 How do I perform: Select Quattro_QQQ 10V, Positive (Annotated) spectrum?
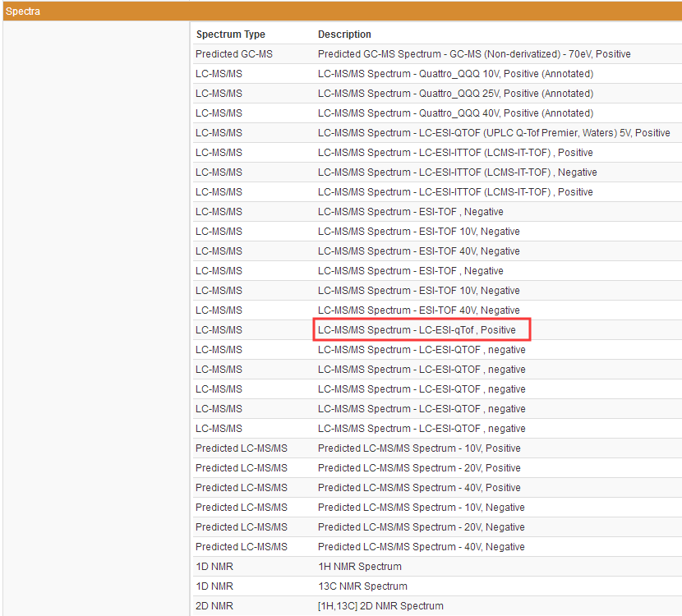455,73
